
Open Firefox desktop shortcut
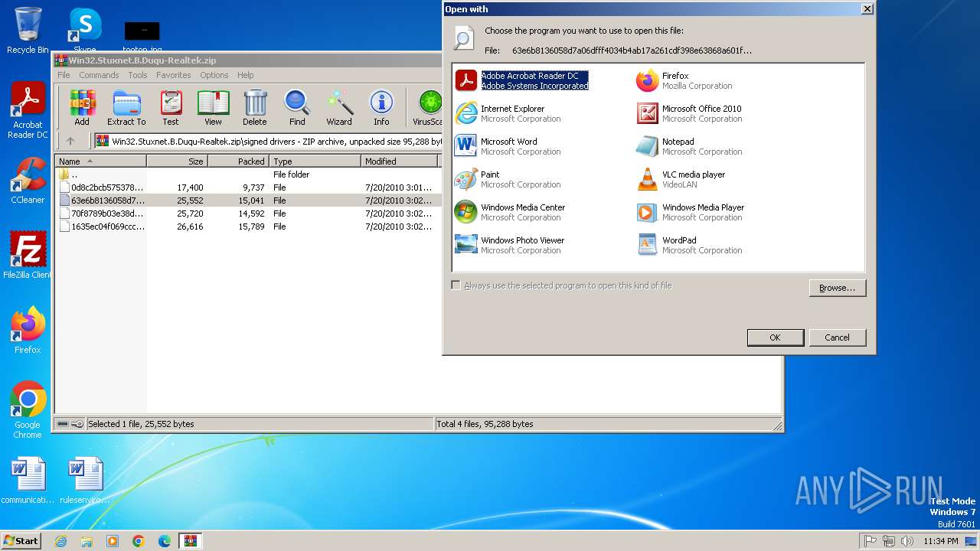click(28, 331)
